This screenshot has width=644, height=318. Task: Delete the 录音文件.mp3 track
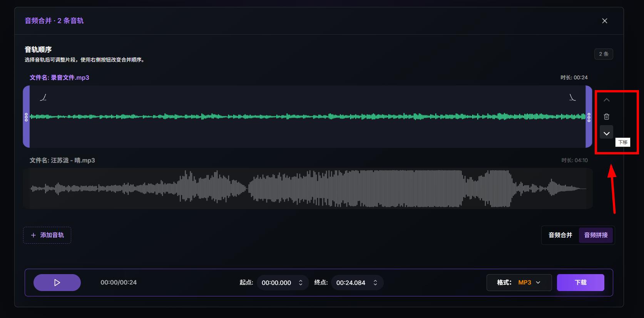click(606, 117)
